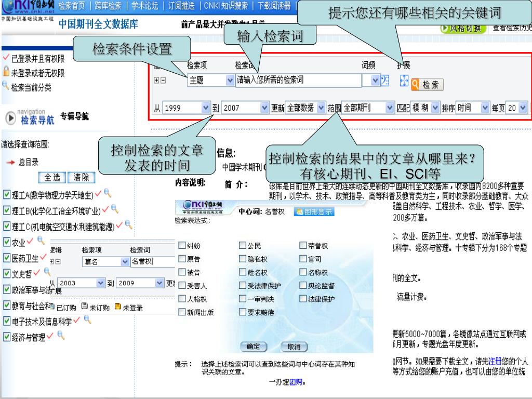Viewport: 532px width, 399px height.
Task: Click the 已登录并且有权限 red checkmark icon
Action: click(6, 57)
